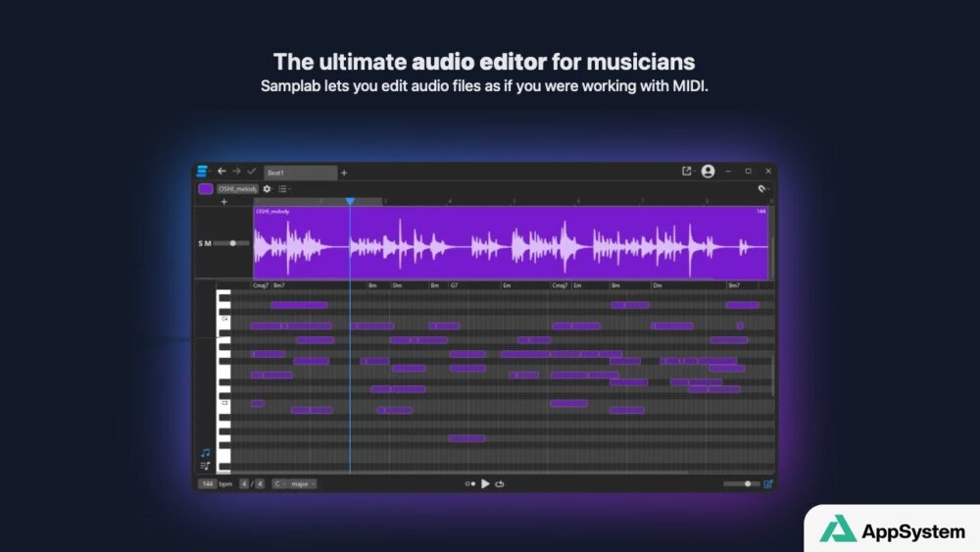Select the Beat1 project tab
The height and width of the screenshot is (552, 980).
[x=300, y=173]
